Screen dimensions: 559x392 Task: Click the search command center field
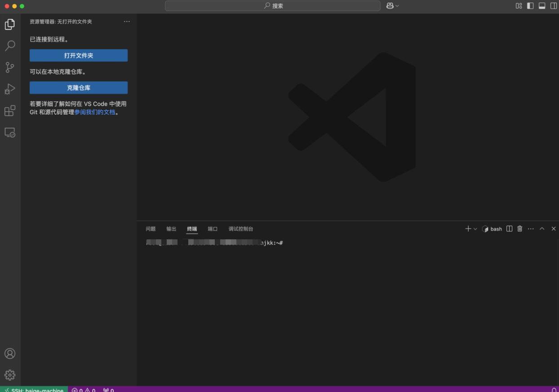(273, 6)
